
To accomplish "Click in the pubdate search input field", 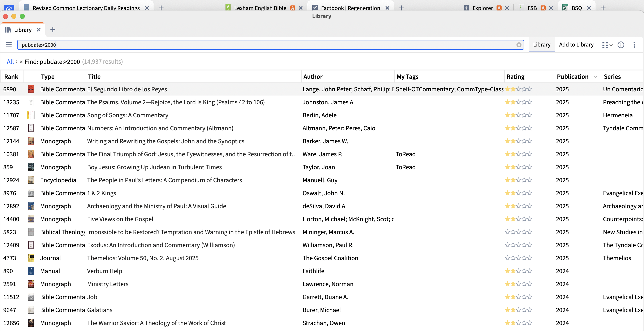I will (x=270, y=45).
